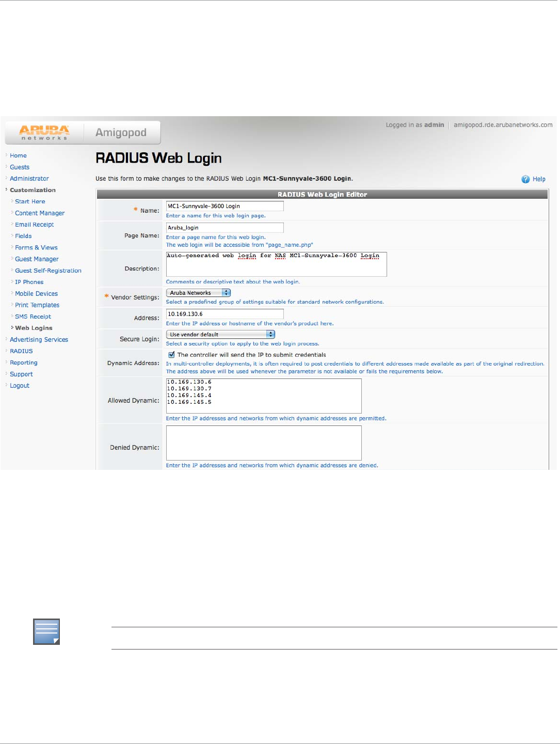560x744 pixels.
Task: Click the Address input field
Action: point(225,314)
